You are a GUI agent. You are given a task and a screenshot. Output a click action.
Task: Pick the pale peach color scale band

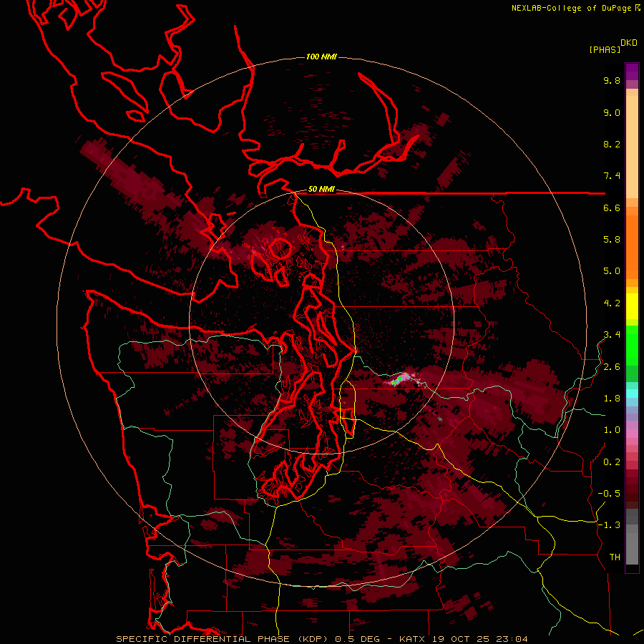(632, 147)
